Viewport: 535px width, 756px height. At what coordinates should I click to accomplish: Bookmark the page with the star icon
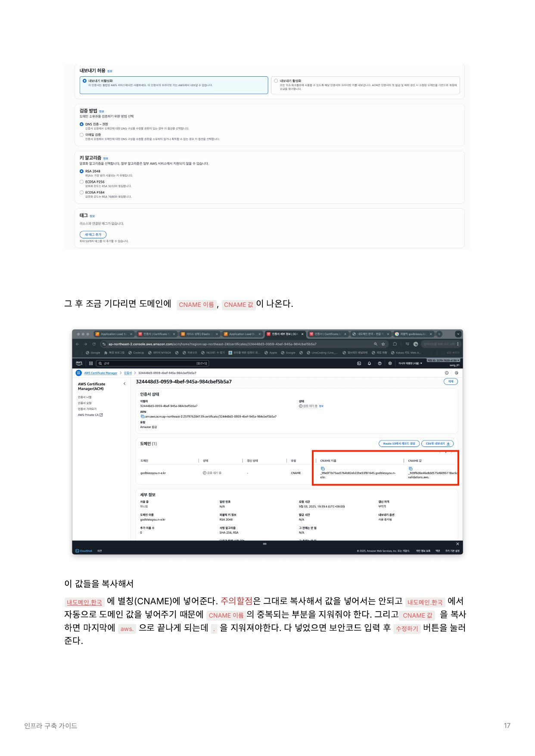383,344
